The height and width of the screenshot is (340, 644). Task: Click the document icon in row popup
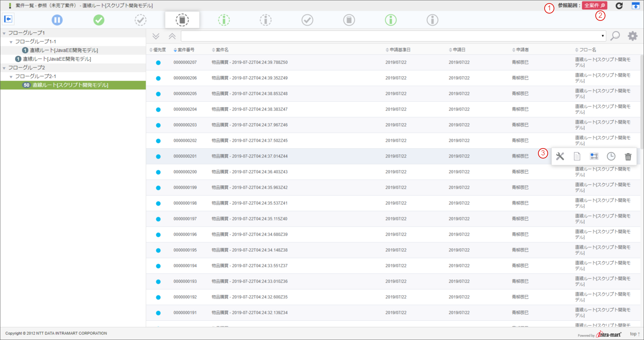click(577, 156)
